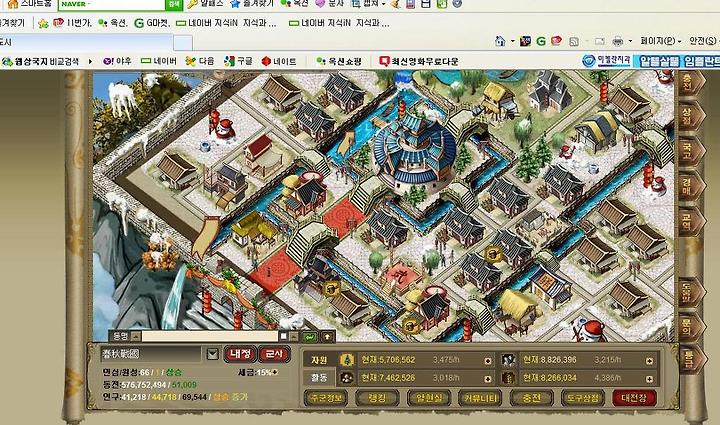Click the green chat send icon
This screenshot has height=425, width=720.
pos(310,337)
